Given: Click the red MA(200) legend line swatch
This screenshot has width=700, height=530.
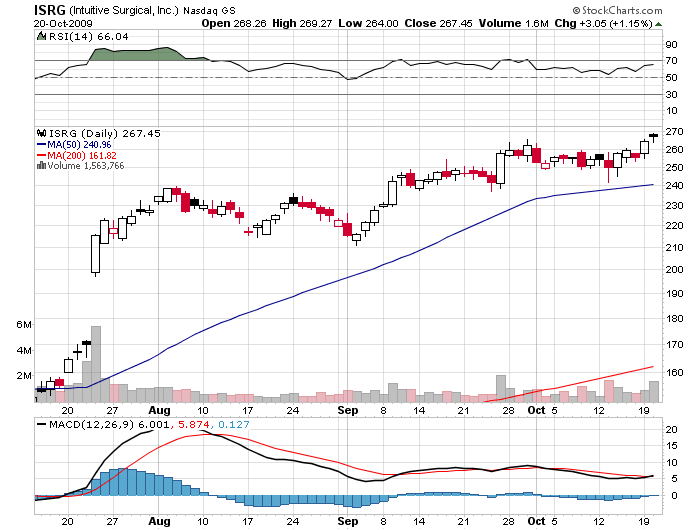Looking at the screenshot, I should click(42, 155).
